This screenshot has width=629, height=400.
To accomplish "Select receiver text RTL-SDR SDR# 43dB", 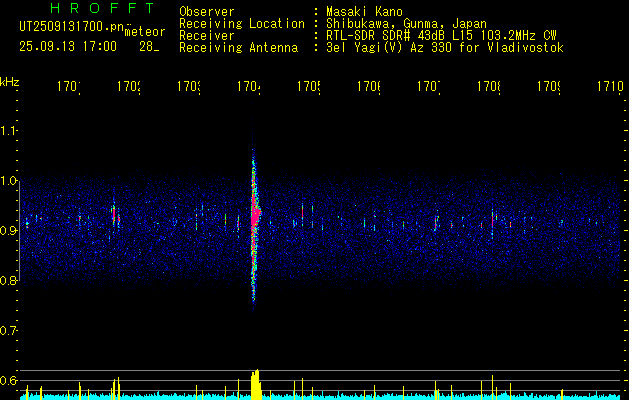I will point(387,36).
